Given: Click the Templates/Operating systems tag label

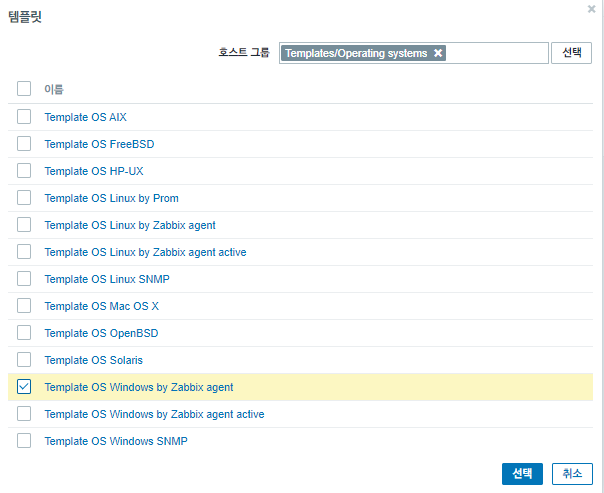Looking at the screenshot, I should pos(356,53).
